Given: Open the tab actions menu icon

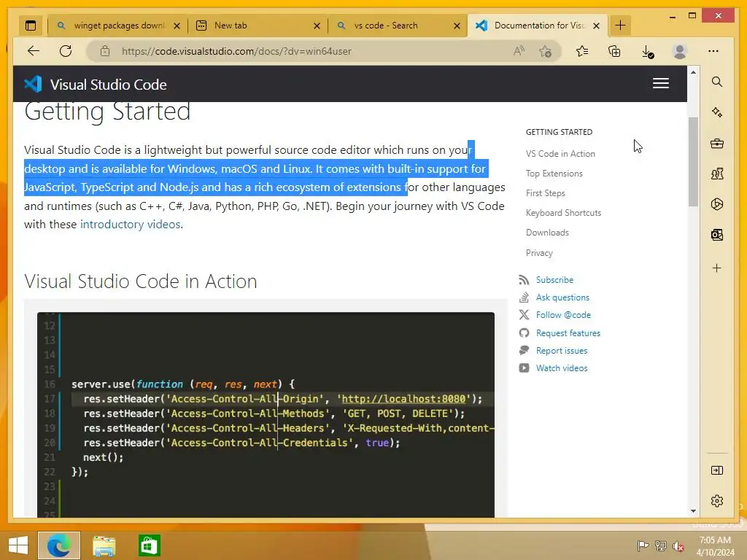Looking at the screenshot, I should point(31,26).
